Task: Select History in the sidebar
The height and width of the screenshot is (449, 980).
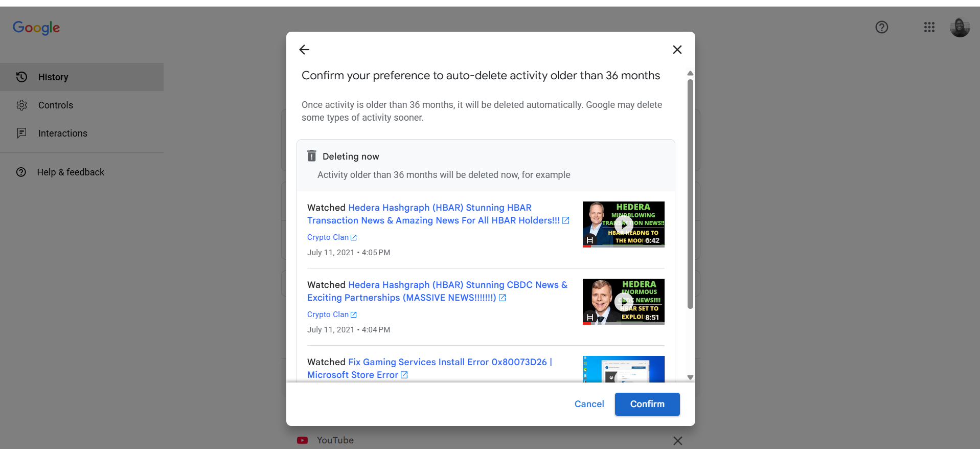Action: tap(82, 77)
